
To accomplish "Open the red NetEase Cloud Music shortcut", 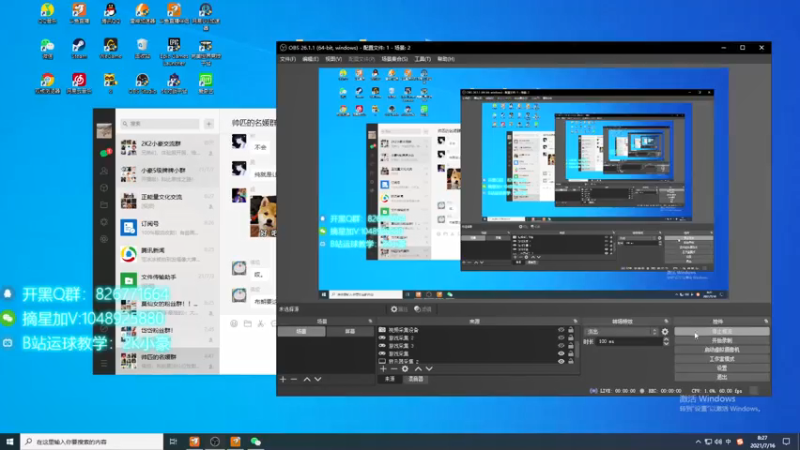I will [x=79, y=84].
